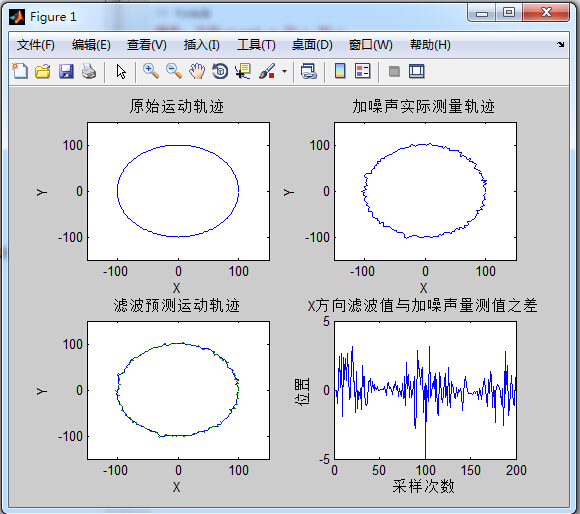Click the Hide Plot Tools icon
Viewport: 580px width, 514px height.
[x=394, y=71]
